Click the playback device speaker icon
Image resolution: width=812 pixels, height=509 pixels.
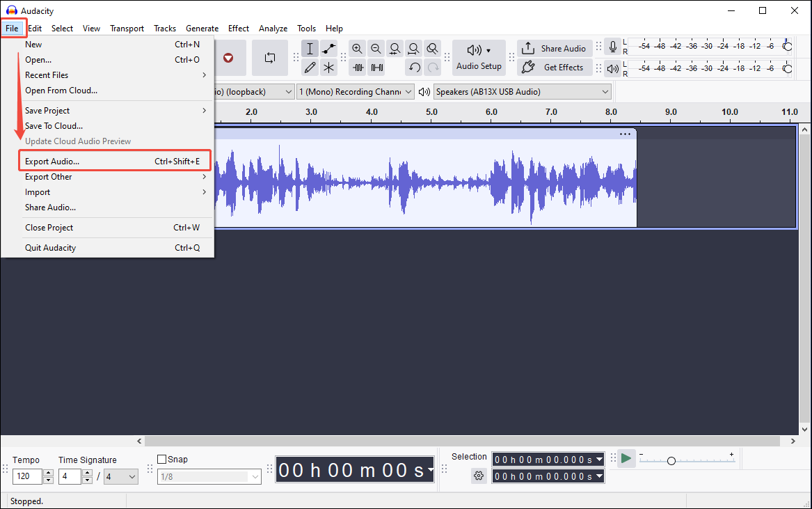[x=424, y=92]
